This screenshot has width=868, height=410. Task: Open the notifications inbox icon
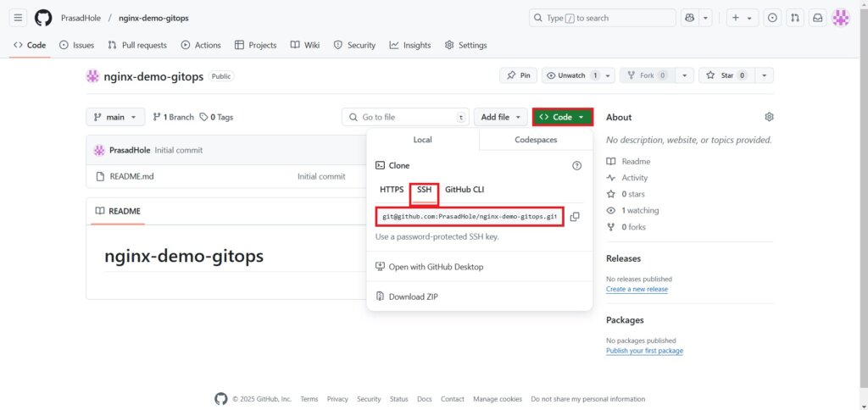tap(818, 18)
